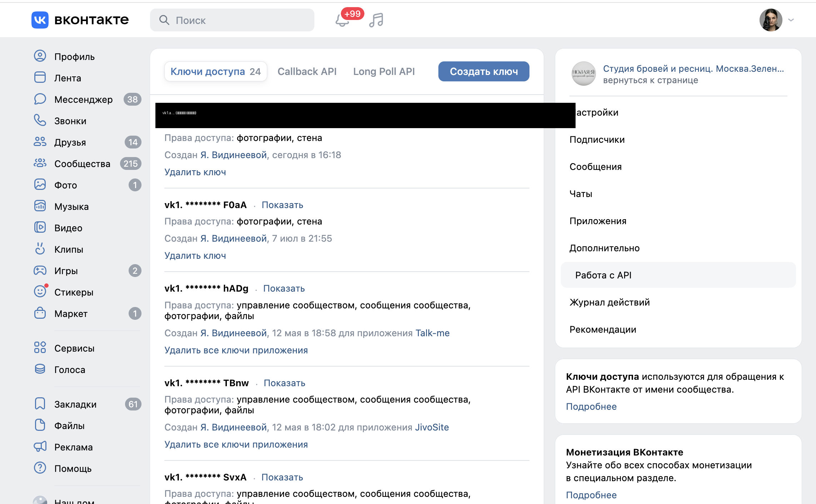Delete key created today at 16:18

pyautogui.click(x=195, y=172)
